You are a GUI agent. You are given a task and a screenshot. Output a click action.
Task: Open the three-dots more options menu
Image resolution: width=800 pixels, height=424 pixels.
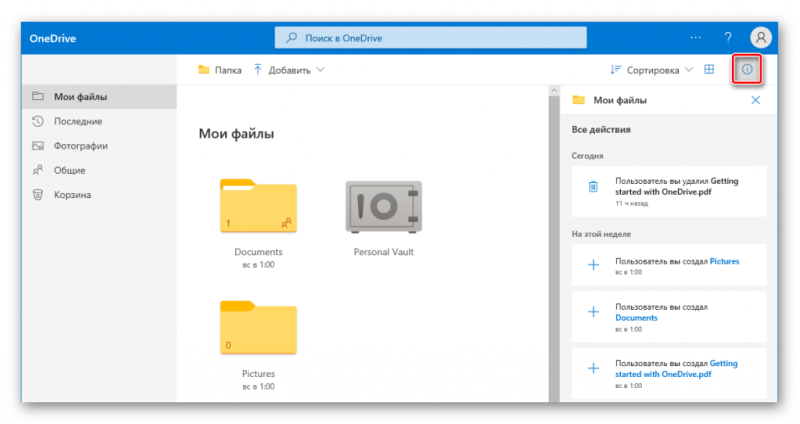(x=695, y=38)
